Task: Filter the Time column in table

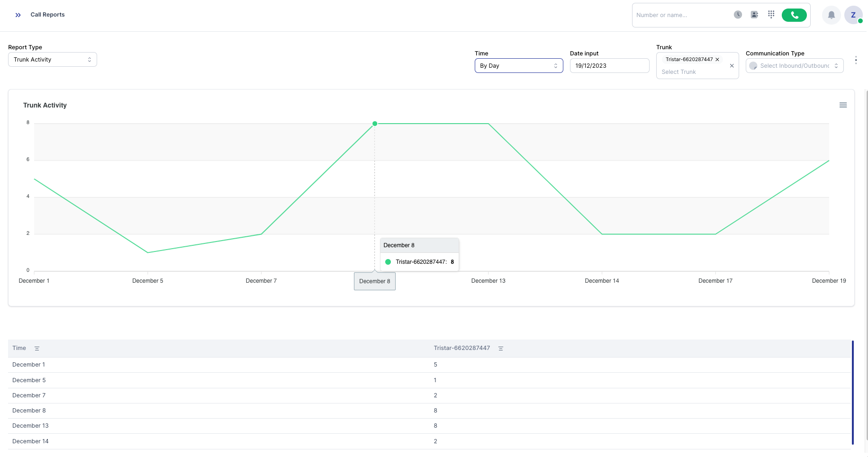Action: (x=37, y=349)
